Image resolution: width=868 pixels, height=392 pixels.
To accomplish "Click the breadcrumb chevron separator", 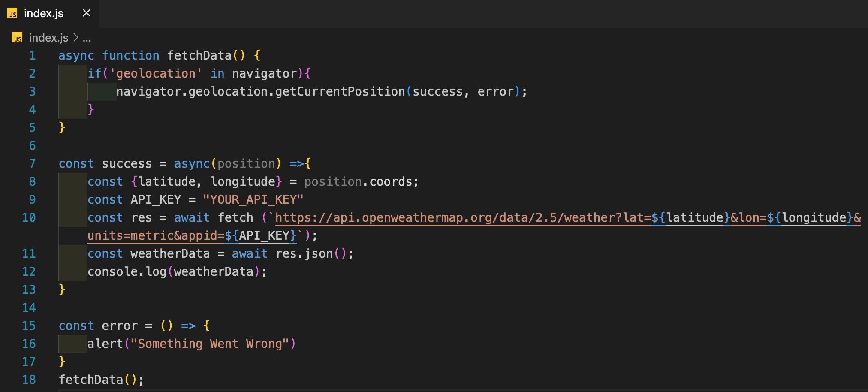I will point(75,38).
